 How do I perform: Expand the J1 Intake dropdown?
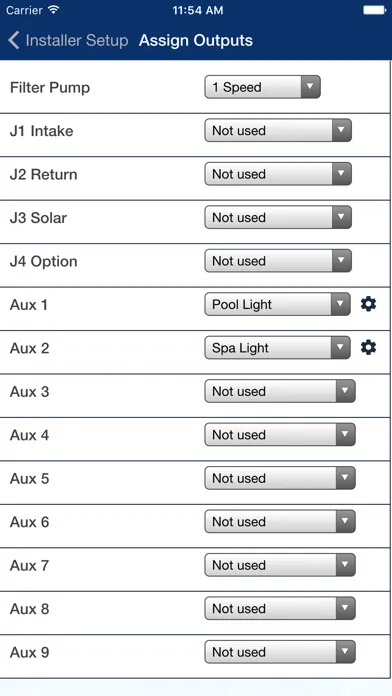(x=278, y=130)
